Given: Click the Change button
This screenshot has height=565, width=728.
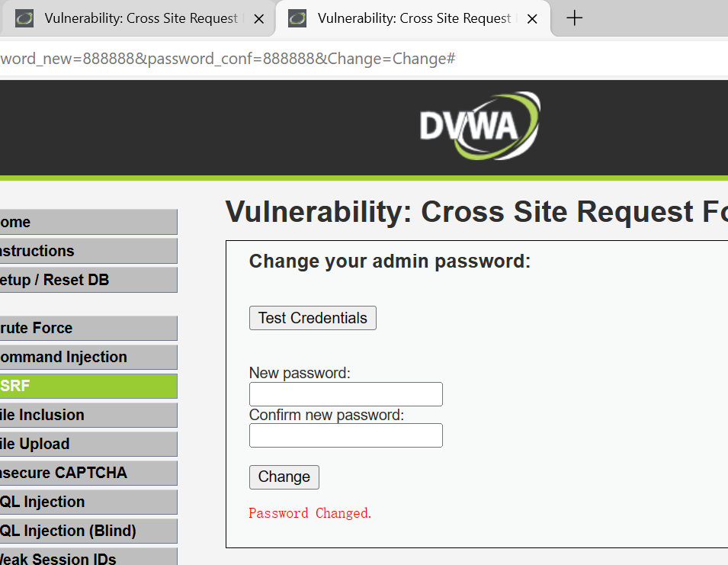Looking at the screenshot, I should (x=284, y=477).
